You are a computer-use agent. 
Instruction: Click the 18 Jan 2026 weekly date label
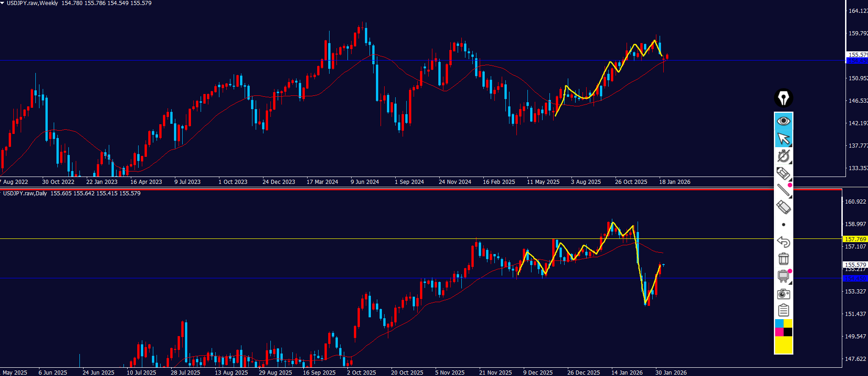point(674,182)
